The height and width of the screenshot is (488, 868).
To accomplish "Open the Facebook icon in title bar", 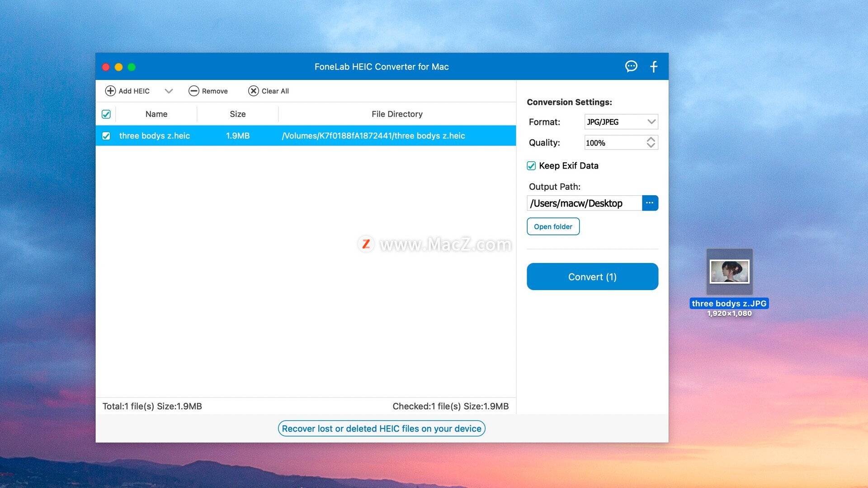I will coord(654,66).
